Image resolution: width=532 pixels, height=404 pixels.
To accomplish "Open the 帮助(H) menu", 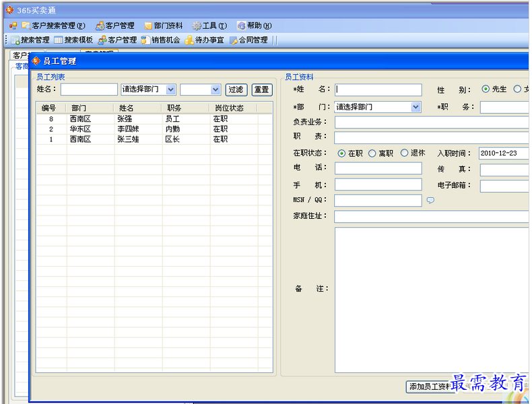I will [254, 26].
